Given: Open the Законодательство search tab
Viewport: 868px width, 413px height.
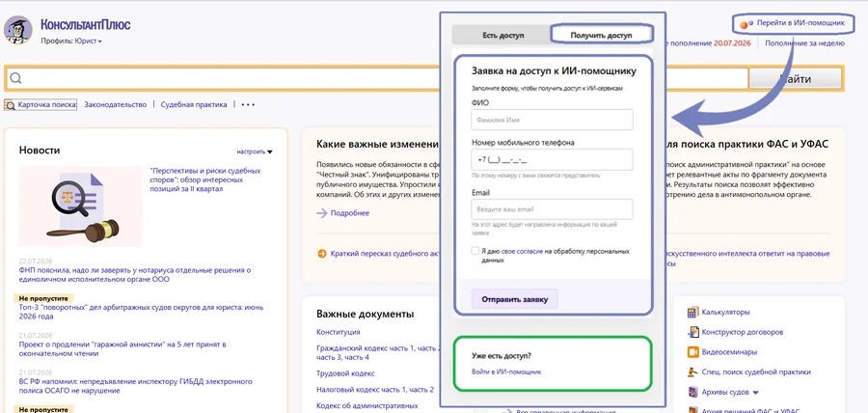Looking at the screenshot, I should point(115,104).
